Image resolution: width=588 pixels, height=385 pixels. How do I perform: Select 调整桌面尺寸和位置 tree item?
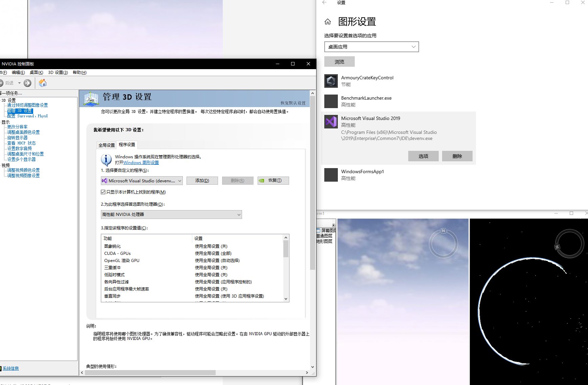pyautogui.click(x=25, y=154)
